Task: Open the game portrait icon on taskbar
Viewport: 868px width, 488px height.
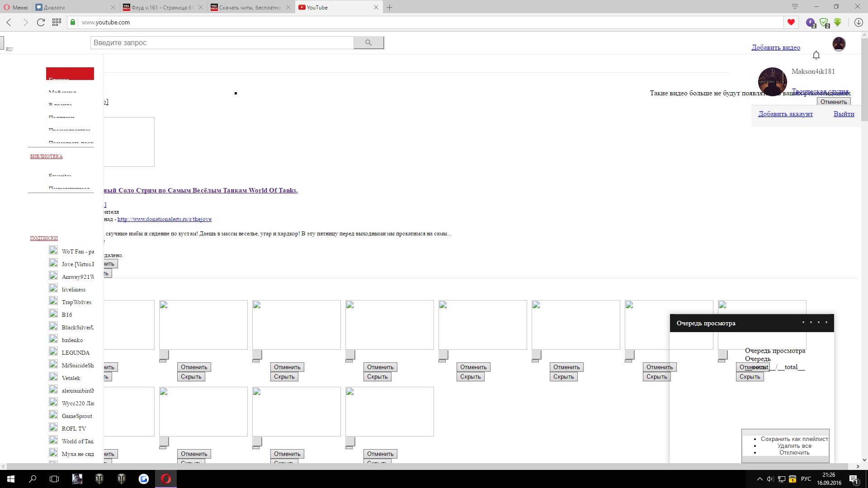Action: point(77,479)
